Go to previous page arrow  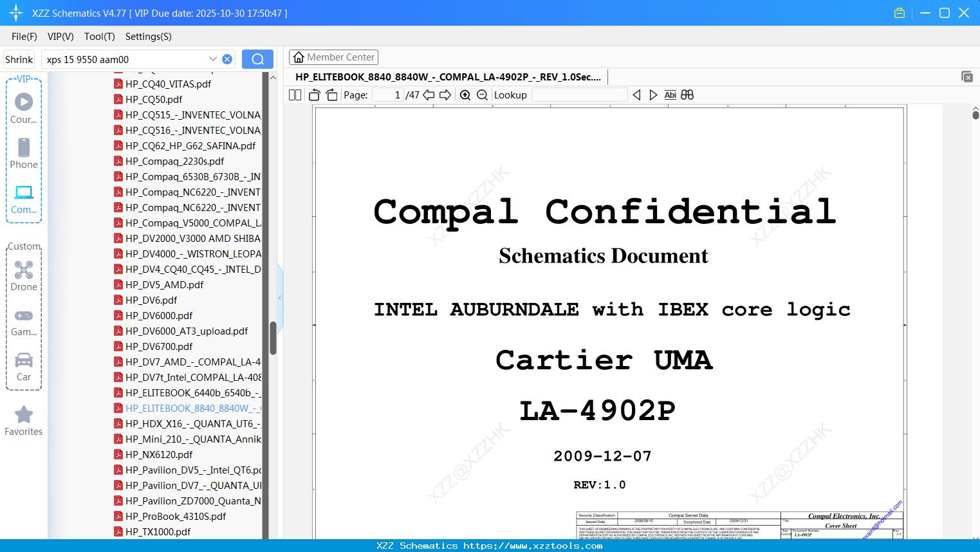click(x=429, y=95)
